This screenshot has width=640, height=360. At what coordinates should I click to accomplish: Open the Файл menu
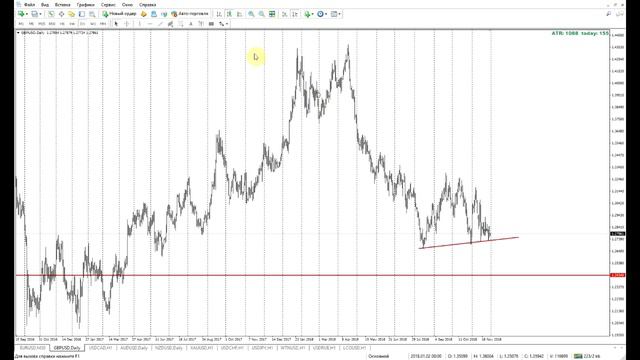click(x=29, y=5)
